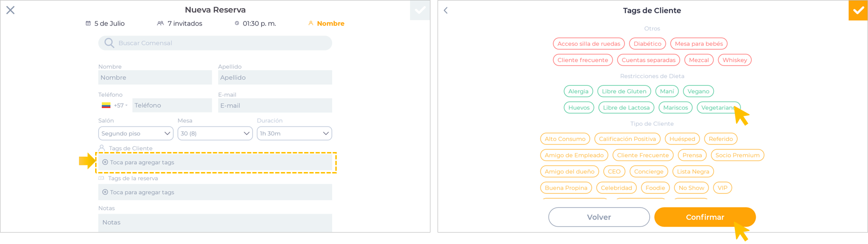Toggle the VIP client type tag
The image size is (868, 244).
point(722,188)
